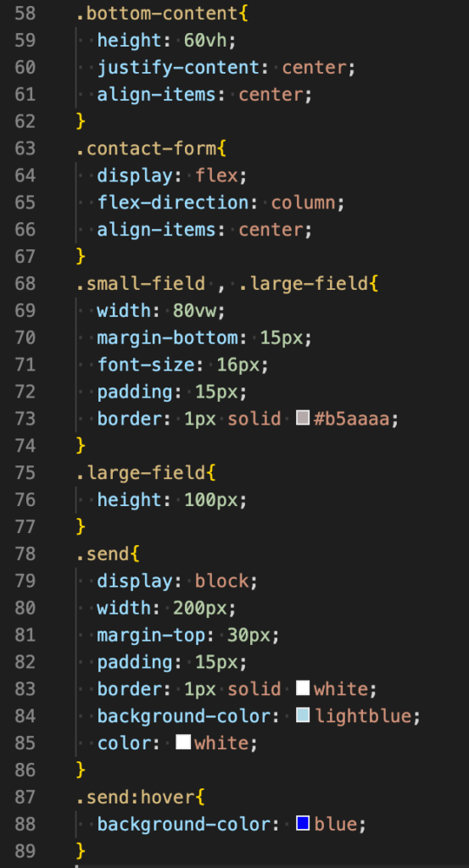Place cursor on .bottom-content selector
Viewport: 469px width, 868px height.
157,14
